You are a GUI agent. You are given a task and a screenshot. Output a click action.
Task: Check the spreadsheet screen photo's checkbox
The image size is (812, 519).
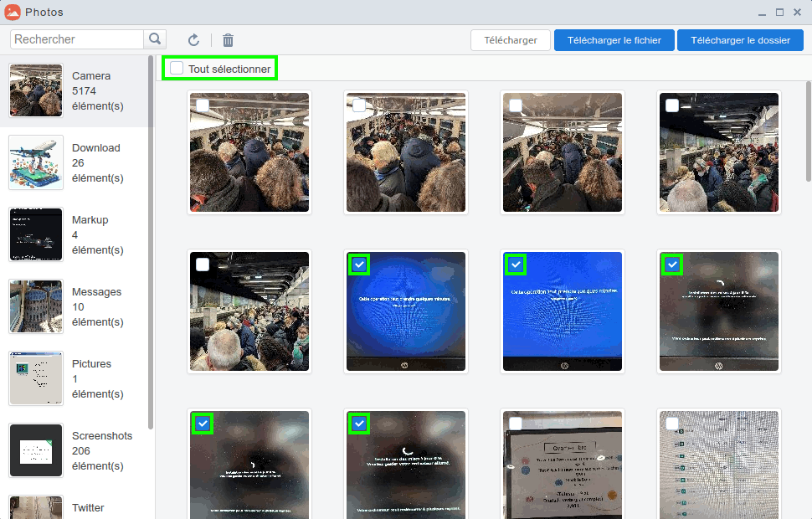pyautogui.click(x=672, y=424)
